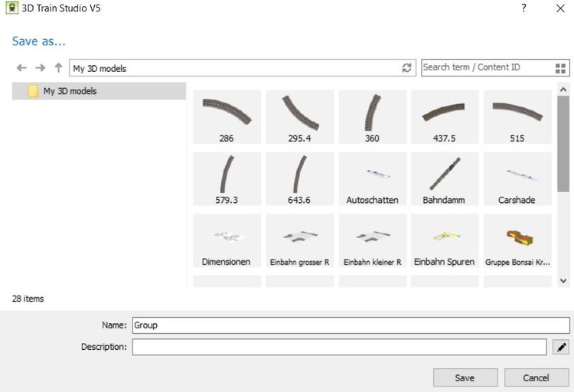Viewport: 574px width, 392px height.
Task: Click the 3D Train Studio app icon
Action: (11, 8)
